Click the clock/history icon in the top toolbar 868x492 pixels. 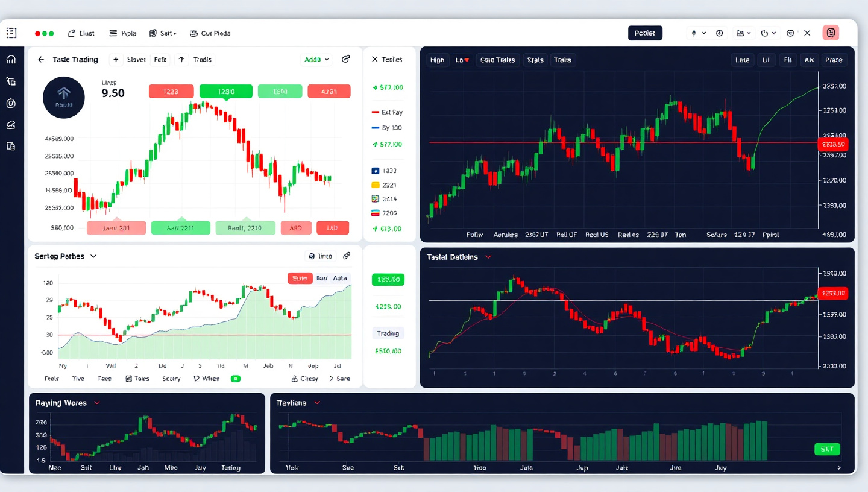pyautogui.click(x=719, y=33)
